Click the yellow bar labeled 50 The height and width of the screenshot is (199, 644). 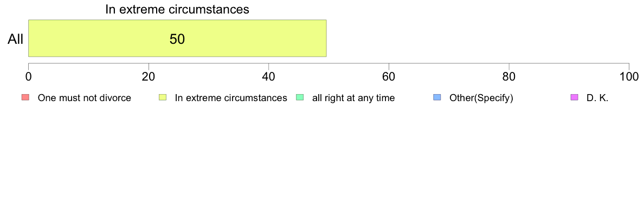(177, 38)
